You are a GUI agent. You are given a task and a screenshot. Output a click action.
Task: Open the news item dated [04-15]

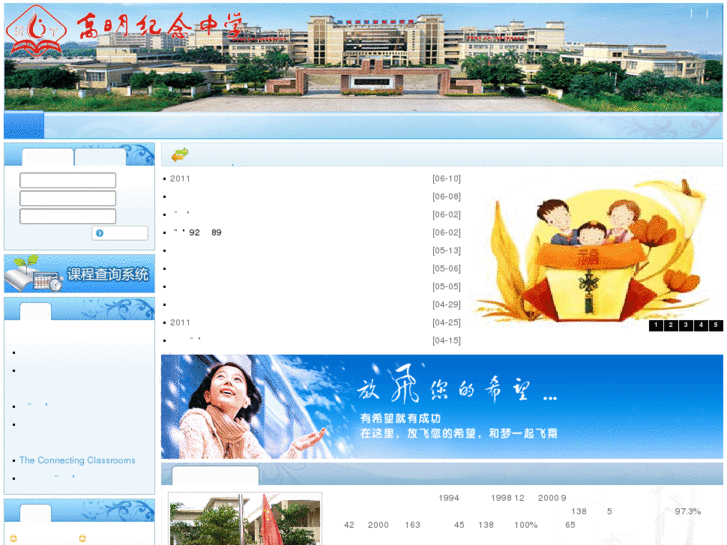[x=312, y=340]
